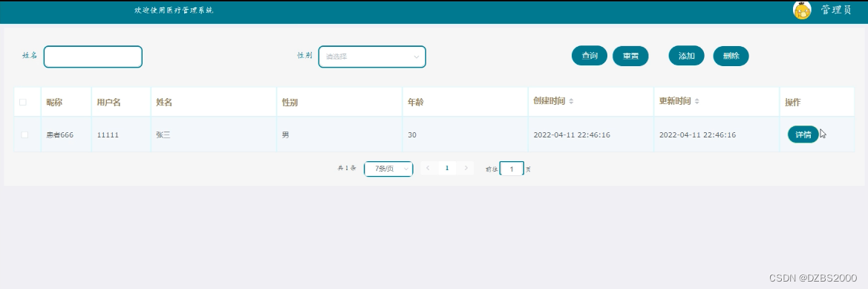Click the 重置 button
868x289 pixels.
(x=630, y=56)
